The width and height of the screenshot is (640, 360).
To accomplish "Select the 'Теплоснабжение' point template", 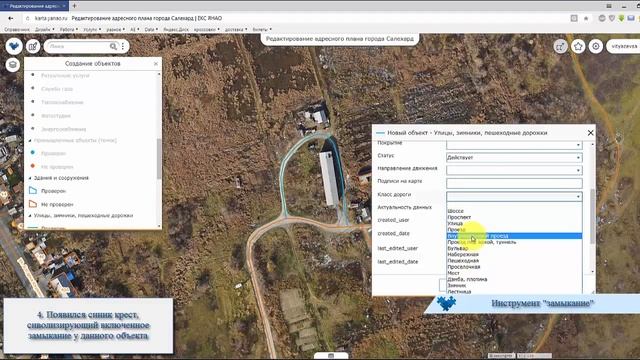I will (x=62, y=102).
